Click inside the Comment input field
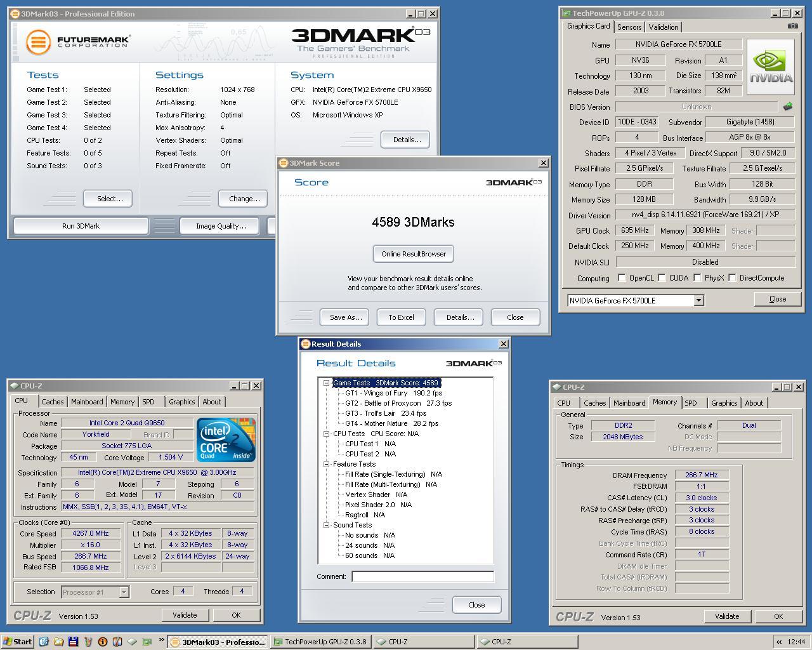This screenshot has height=650, width=812. click(x=422, y=576)
